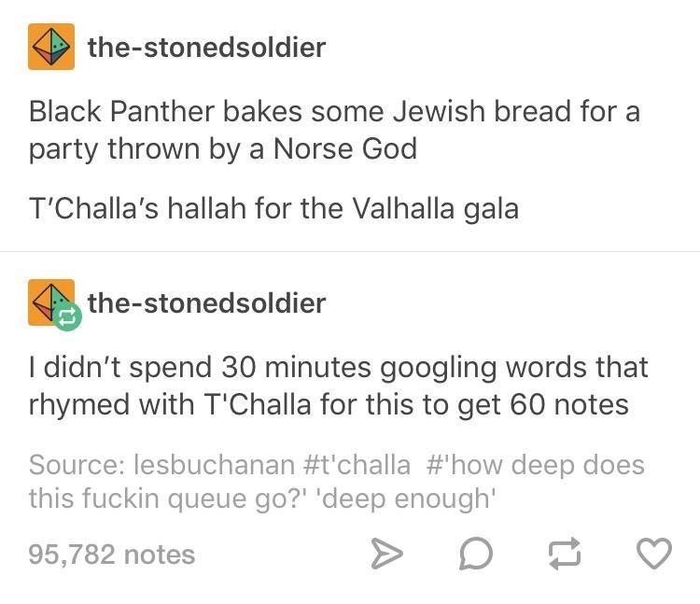The width and height of the screenshot is (700, 604).
Task: Click the green reblog badge on the avatar
Action: point(72,317)
